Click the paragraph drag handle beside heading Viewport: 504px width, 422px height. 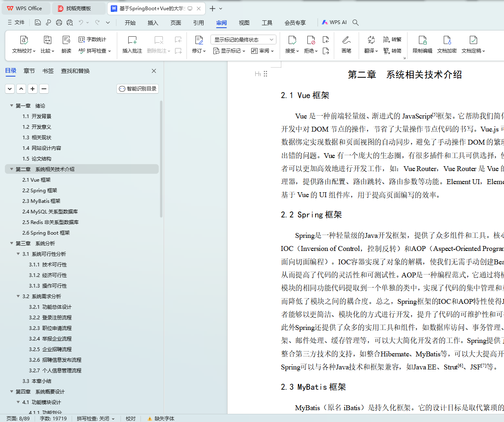point(265,74)
